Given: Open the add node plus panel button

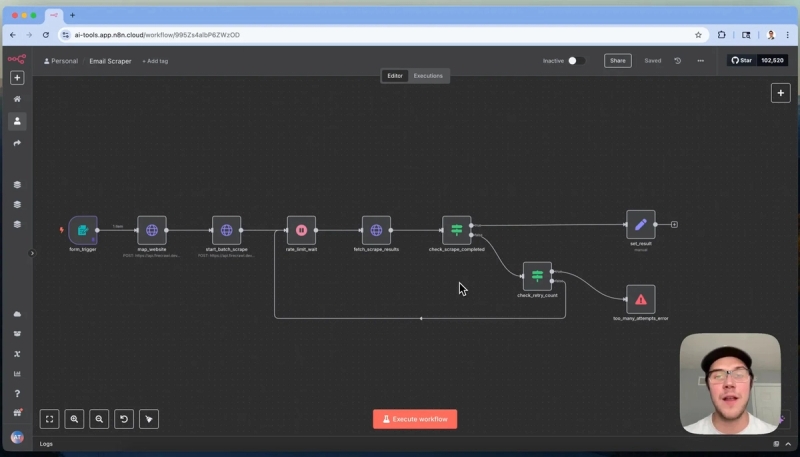Looking at the screenshot, I should click(x=781, y=93).
